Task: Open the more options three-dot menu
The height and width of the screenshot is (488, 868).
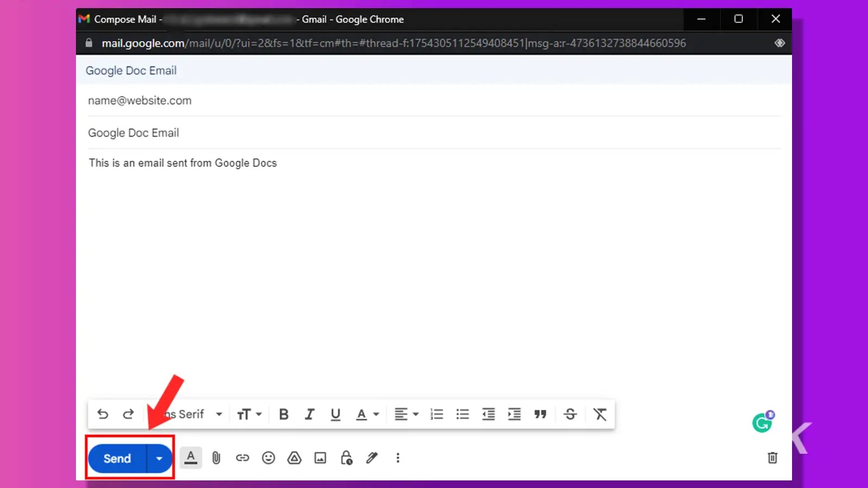Action: [x=398, y=458]
